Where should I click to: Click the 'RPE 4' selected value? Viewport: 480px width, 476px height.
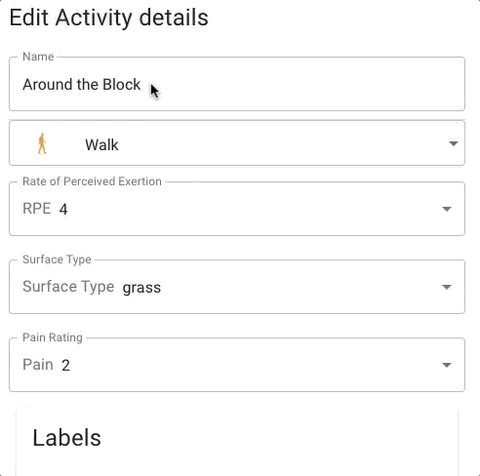(45, 209)
